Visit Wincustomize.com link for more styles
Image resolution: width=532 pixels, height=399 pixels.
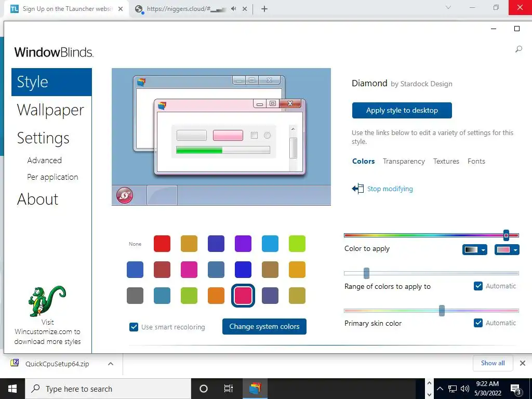click(x=47, y=332)
